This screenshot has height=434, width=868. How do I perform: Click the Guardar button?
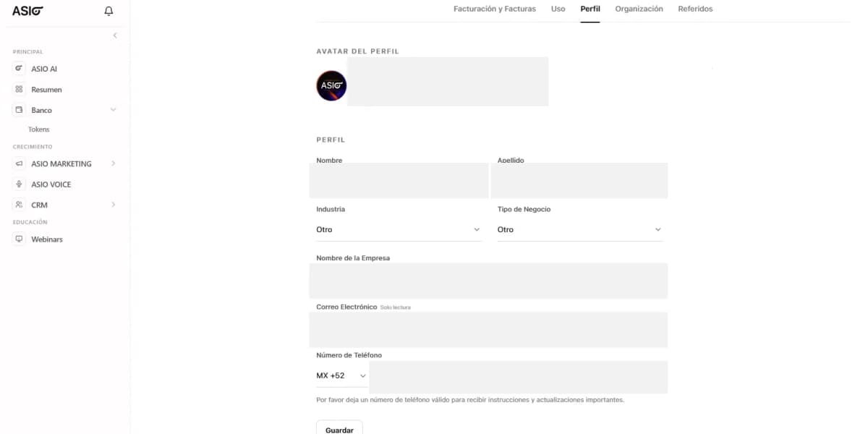point(339,430)
